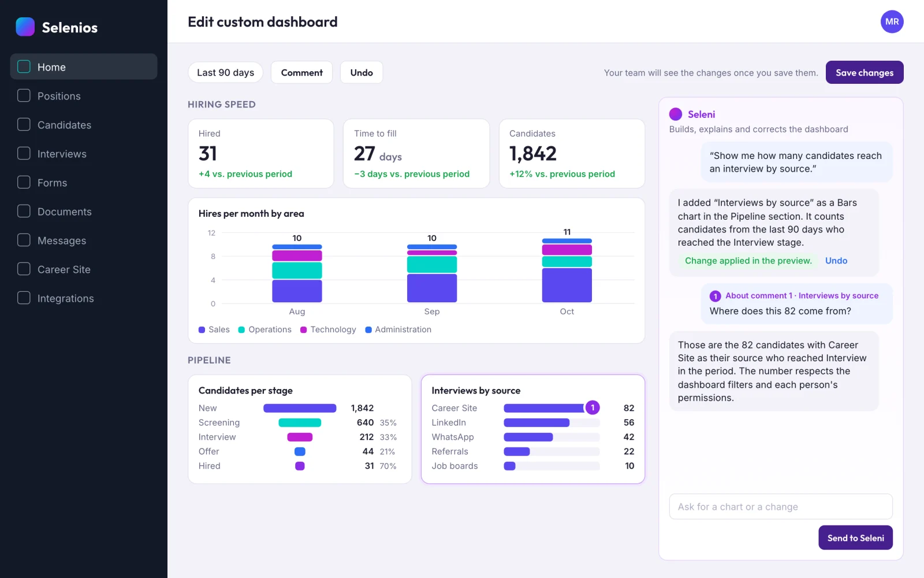This screenshot has width=924, height=578.
Task: Click the Screening stage bar
Action: (300, 423)
